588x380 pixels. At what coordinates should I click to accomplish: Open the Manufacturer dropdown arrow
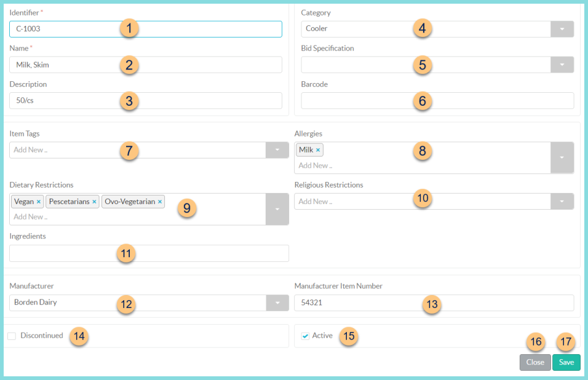(277, 303)
